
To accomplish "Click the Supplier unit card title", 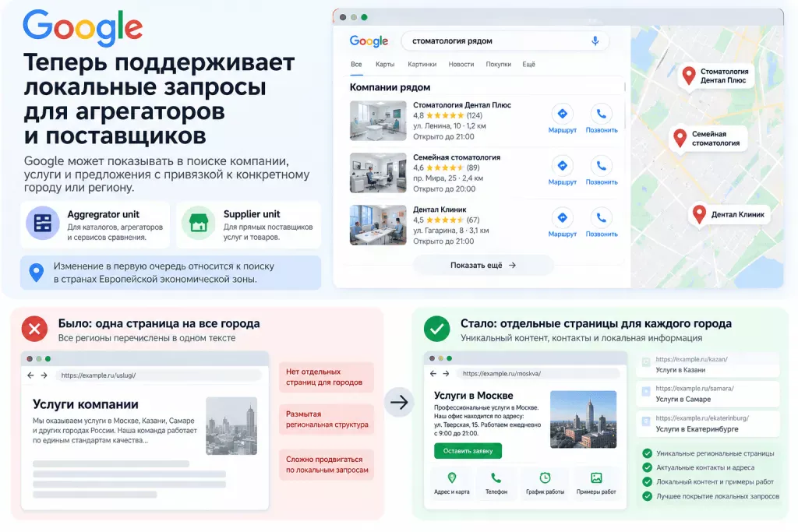I will click(252, 214).
